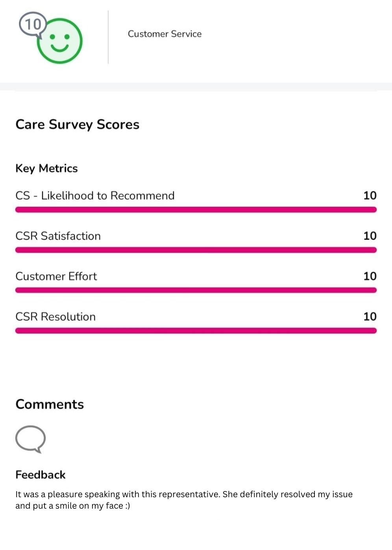Screen dimensions: 392x550
Task: Click the Comments speech bubble icon
Action: (30, 439)
